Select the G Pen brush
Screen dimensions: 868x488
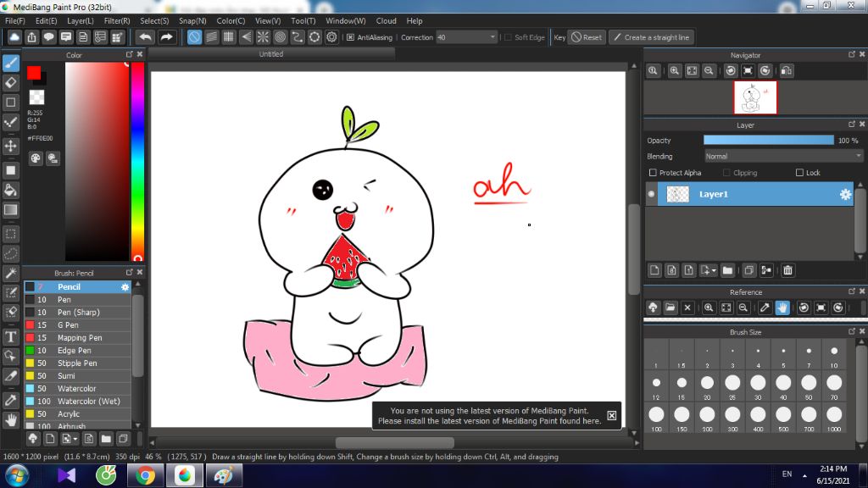(x=77, y=324)
